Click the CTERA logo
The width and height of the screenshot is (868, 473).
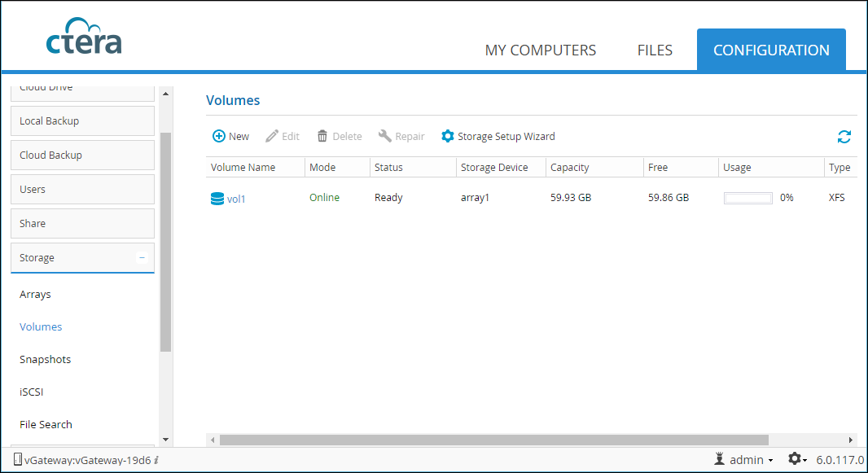point(84,37)
